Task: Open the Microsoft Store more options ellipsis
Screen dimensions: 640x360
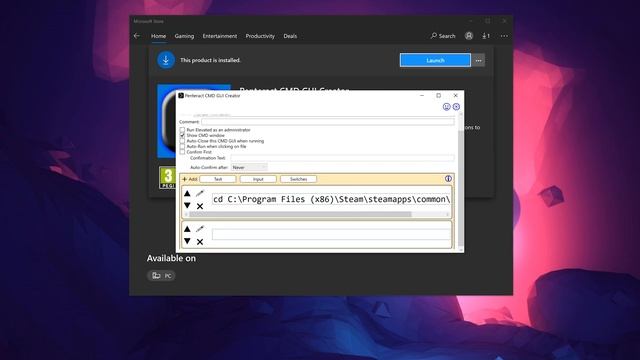Action: tap(504, 36)
